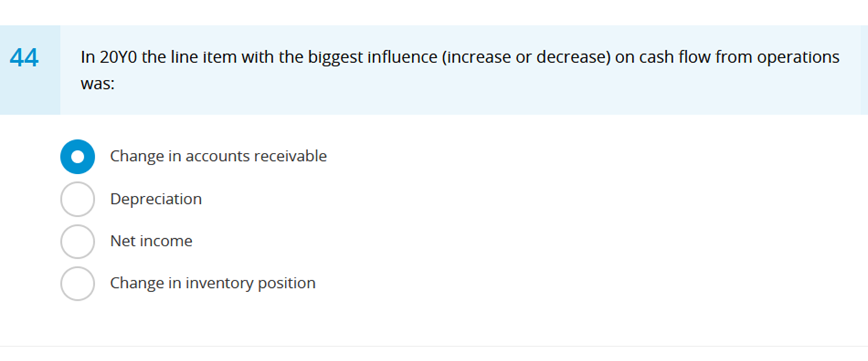The height and width of the screenshot is (361, 868).
Task: Click the 'Net income' label text
Action: click(151, 241)
